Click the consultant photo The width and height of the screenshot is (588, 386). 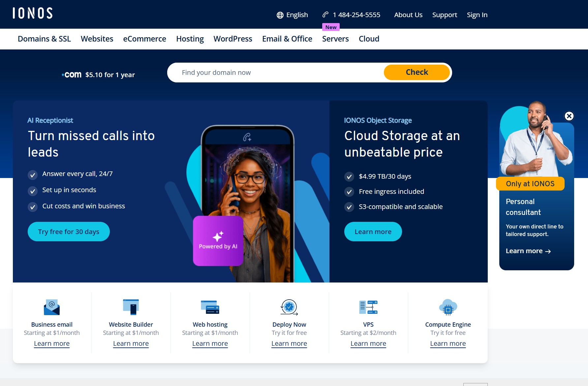(537, 138)
